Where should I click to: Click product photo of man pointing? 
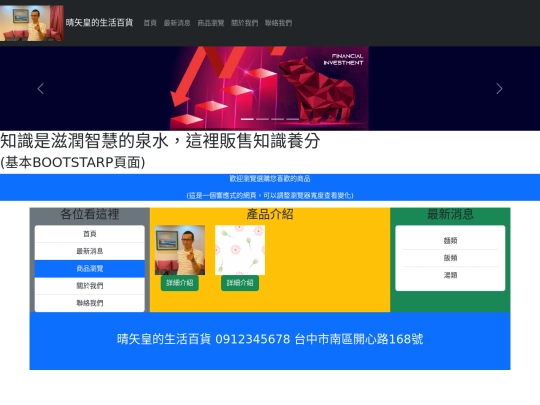tap(180, 250)
